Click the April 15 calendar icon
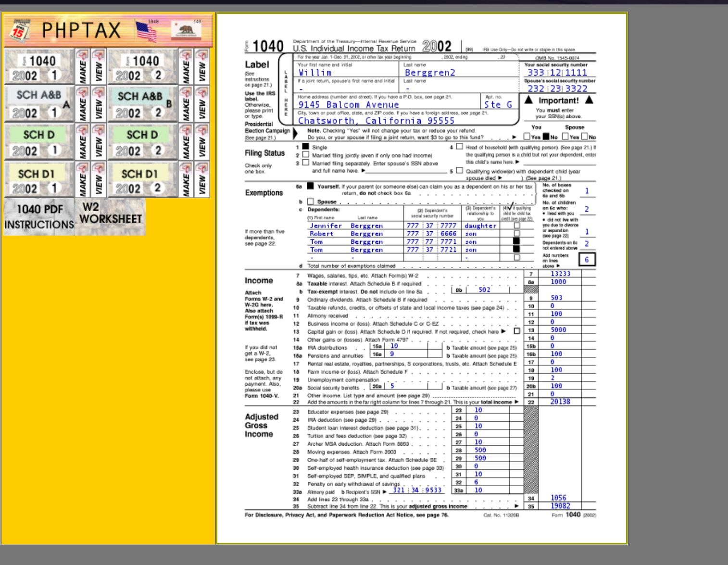Viewport: 728px width, 565px height. [x=20, y=30]
